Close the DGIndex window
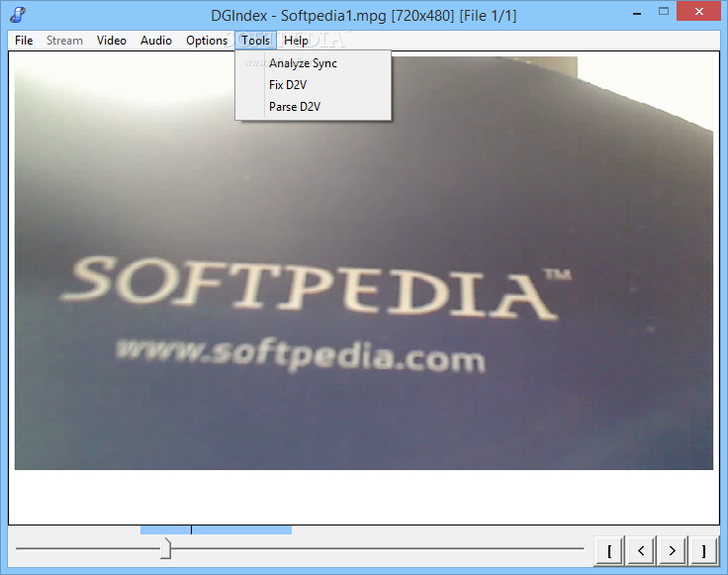The image size is (728, 575). coord(698,12)
